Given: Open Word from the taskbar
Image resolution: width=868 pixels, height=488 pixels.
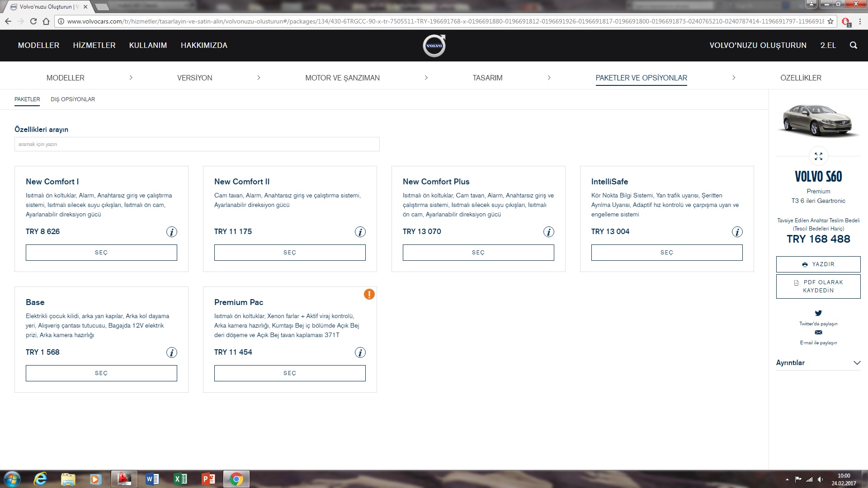Looking at the screenshot, I should click(152, 479).
